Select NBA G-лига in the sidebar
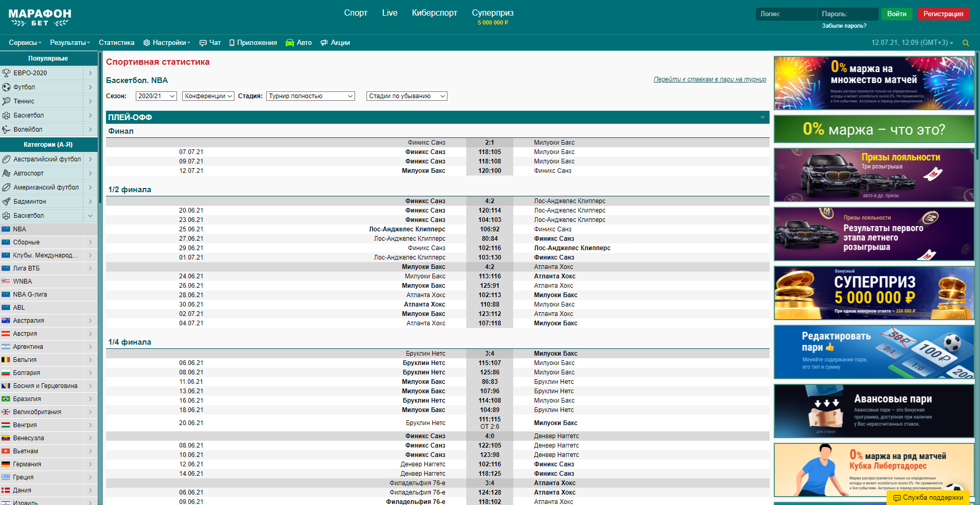This screenshot has width=980, height=505. (x=49, y=295)
